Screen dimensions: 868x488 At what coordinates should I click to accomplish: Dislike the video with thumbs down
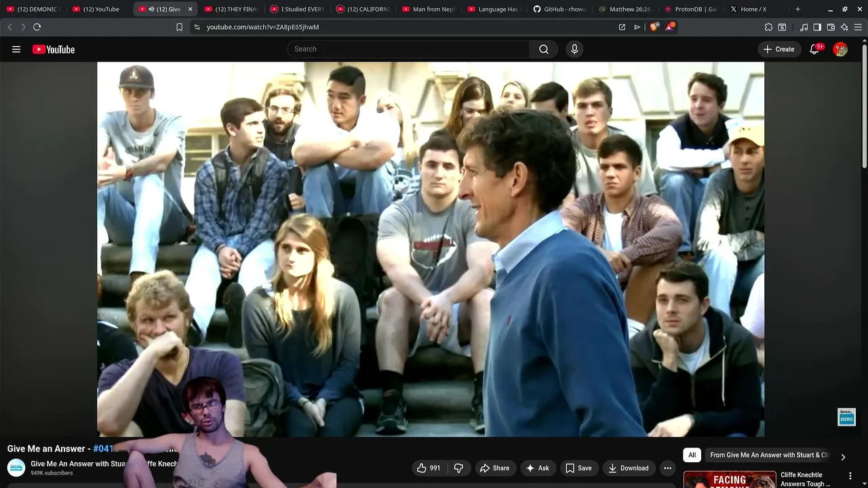pos(458,468)
